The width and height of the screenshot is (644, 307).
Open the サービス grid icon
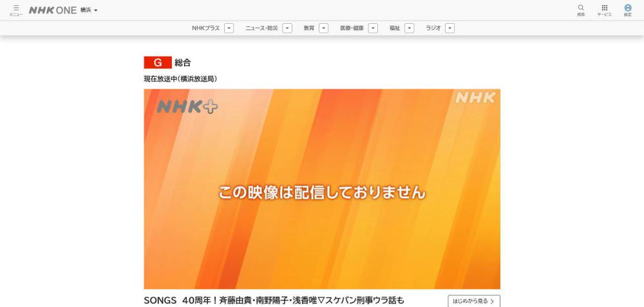pyautogui.click(x=604, y=10)
